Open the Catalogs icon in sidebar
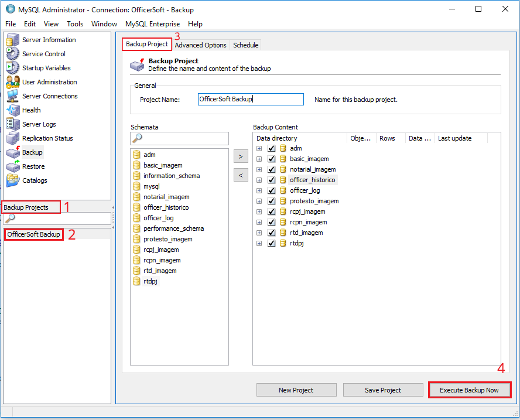This screenshot has height=420, width=520. (13, 180)
